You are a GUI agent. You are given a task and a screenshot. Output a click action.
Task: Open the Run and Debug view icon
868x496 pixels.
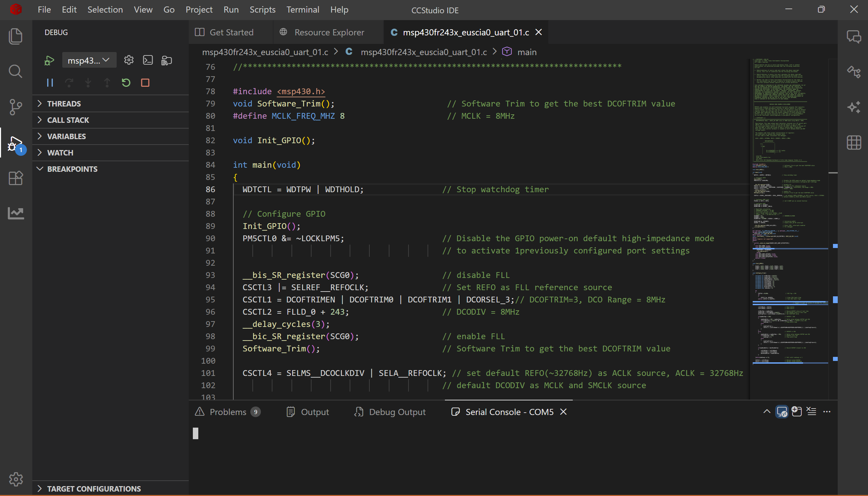[x=16, y=143]
